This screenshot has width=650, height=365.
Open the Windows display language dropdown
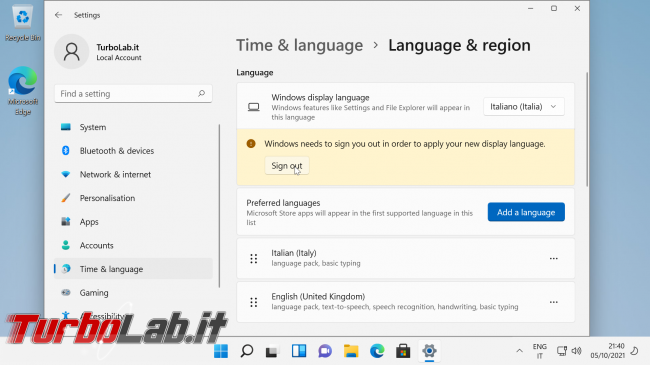(x=523, y=107)
